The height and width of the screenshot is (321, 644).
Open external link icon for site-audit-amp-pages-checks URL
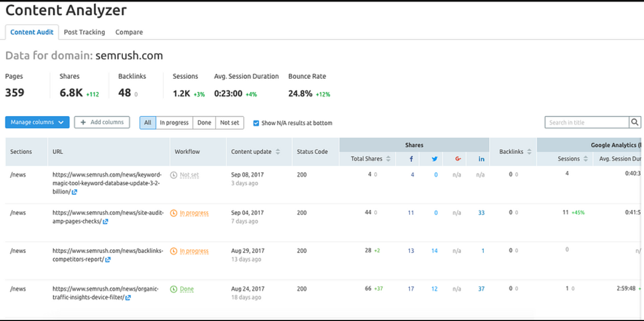106,222
